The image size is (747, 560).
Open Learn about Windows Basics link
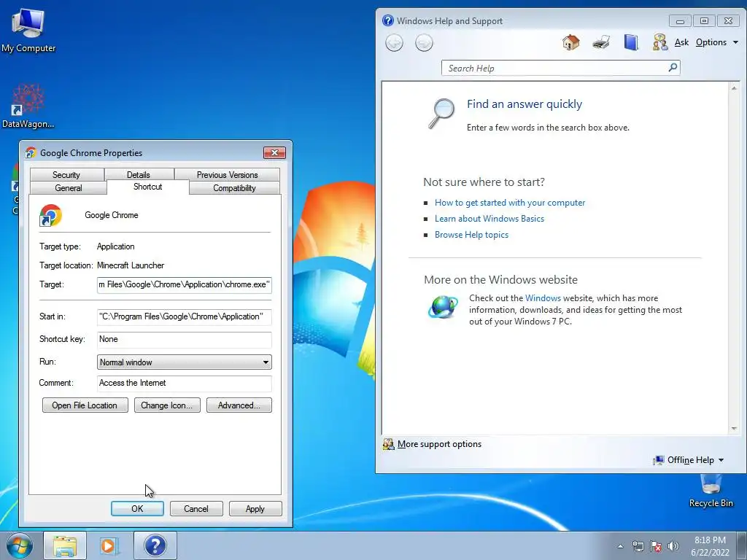(x=489, y=219)
